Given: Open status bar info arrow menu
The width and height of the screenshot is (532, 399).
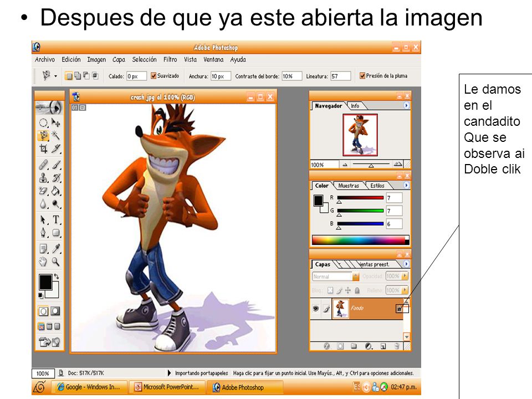Looking at the screenshot, I should [170, 373].
